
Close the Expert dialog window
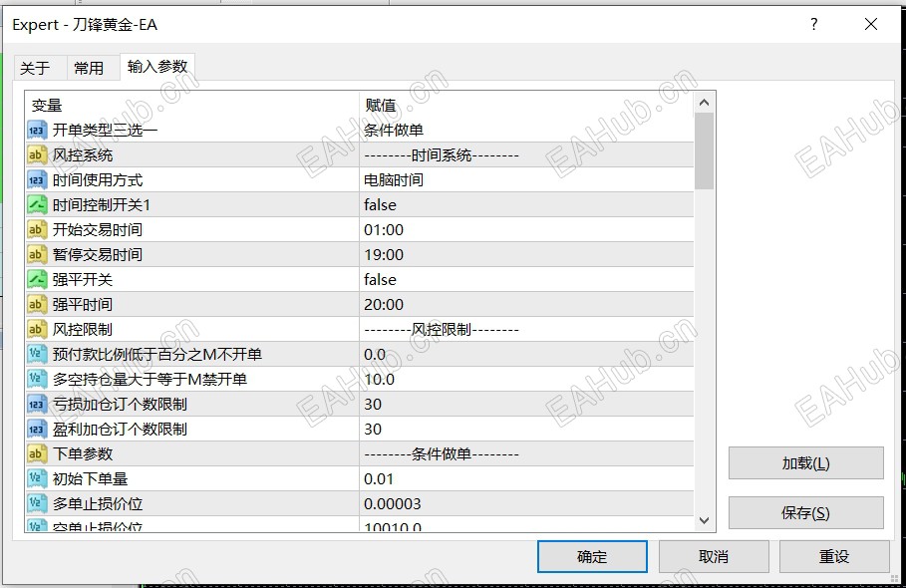(x=871, y=24)
